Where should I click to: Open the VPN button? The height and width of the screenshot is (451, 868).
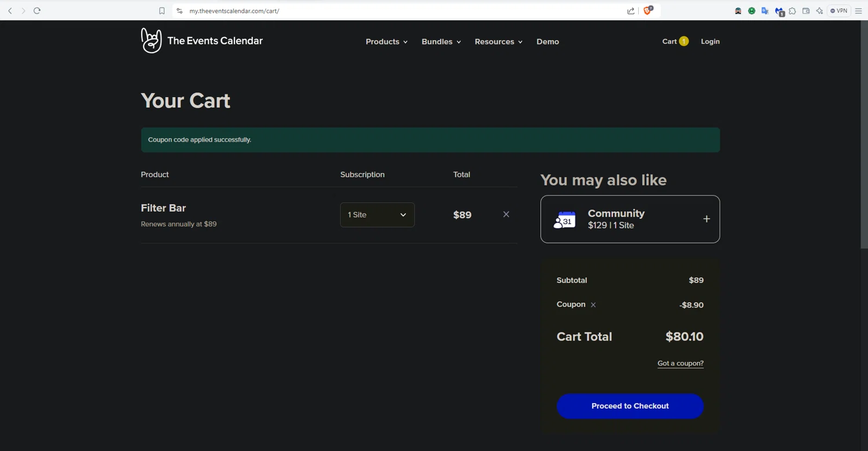pos(839,10)
